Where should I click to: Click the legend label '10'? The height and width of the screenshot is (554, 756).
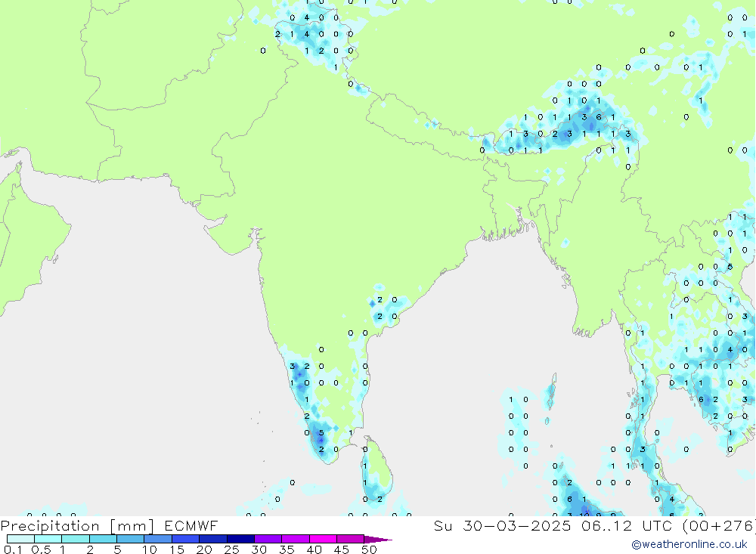[x=150, y=549]
